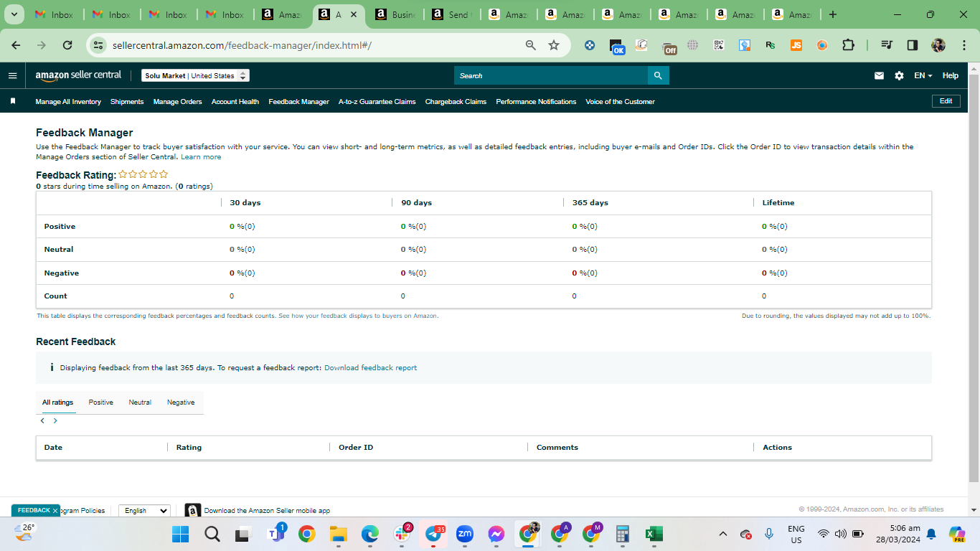Open 'See how your feedback displays to buyers' link

358,316
